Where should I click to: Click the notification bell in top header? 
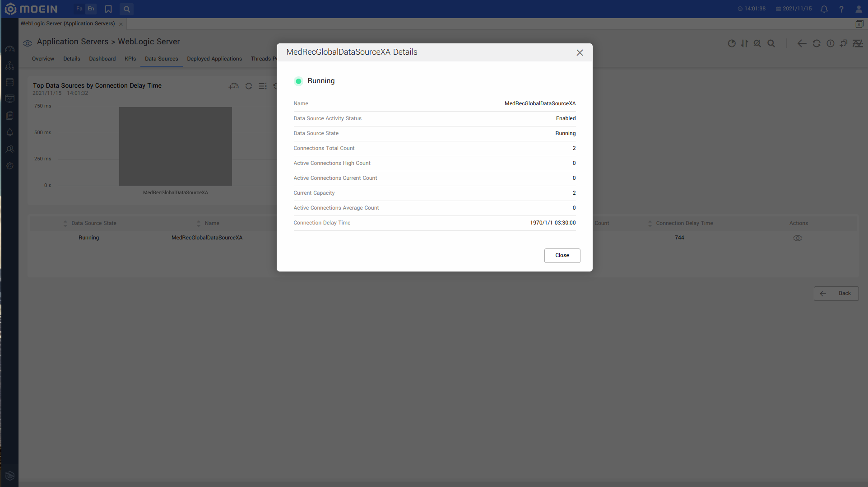(x=824, y=9)
